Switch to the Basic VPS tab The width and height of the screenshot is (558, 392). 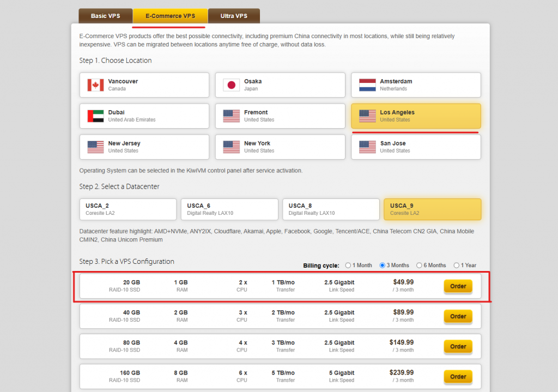pos(105,16)
